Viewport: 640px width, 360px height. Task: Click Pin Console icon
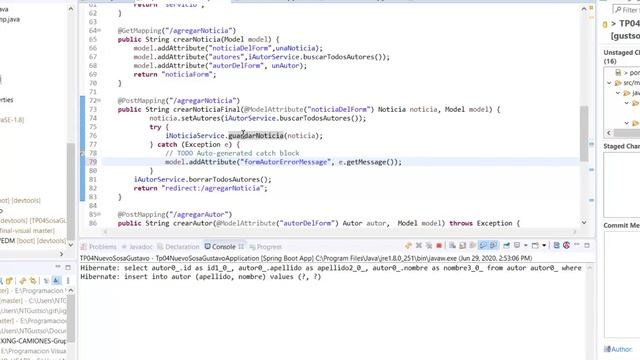tap(507, 245)
